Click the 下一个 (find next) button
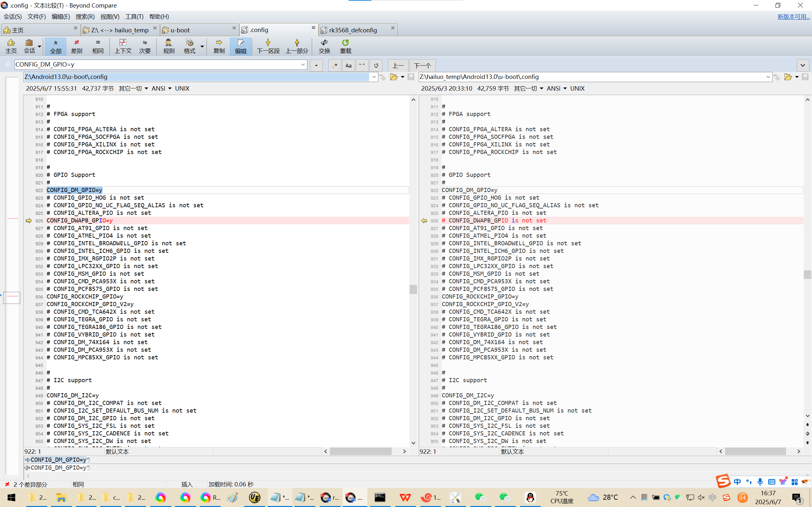This screenshot has width=812, height=507. tap(422, 65)
